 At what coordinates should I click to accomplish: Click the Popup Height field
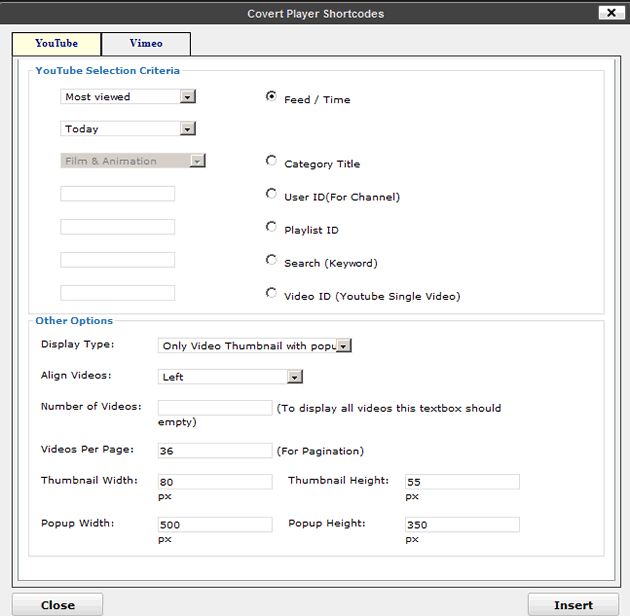(462, 525)
